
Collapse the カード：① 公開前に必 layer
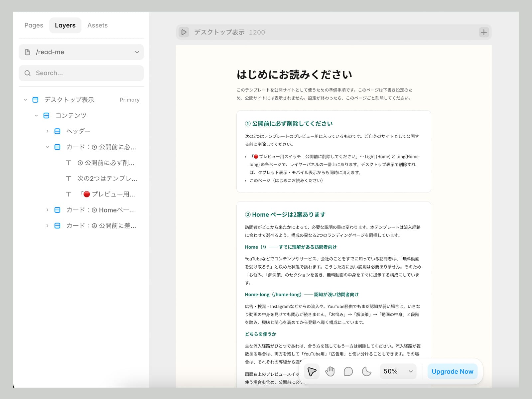(x=47, y=147)
